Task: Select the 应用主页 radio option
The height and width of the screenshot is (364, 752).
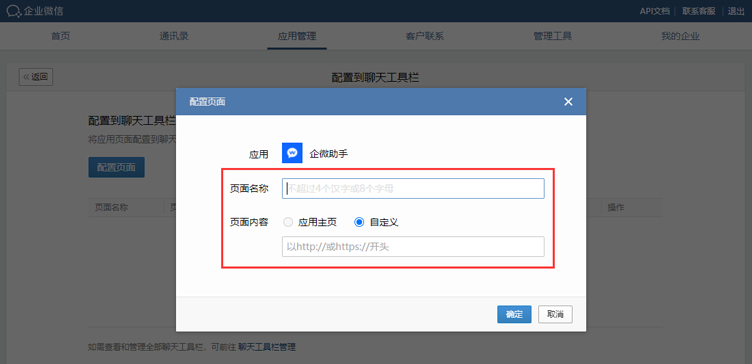Action: [288, 222]
